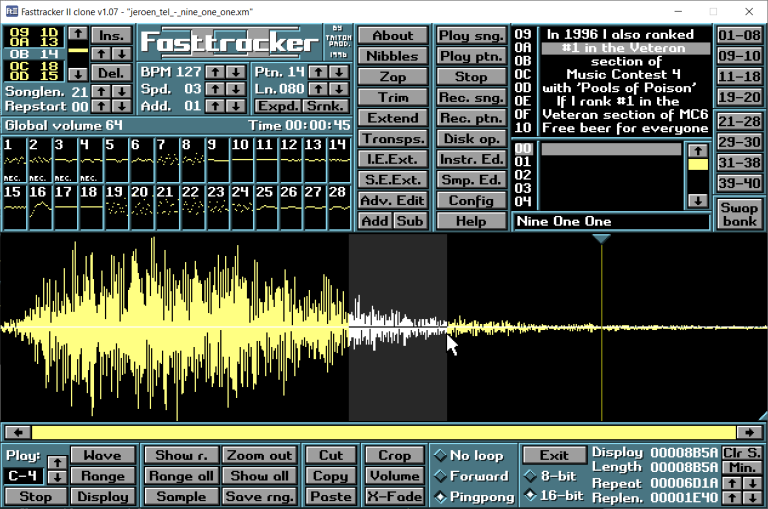Click the waveform scrollbar thumb
Image resolution: width=768 pixels, height=509 pixels.
384,432
